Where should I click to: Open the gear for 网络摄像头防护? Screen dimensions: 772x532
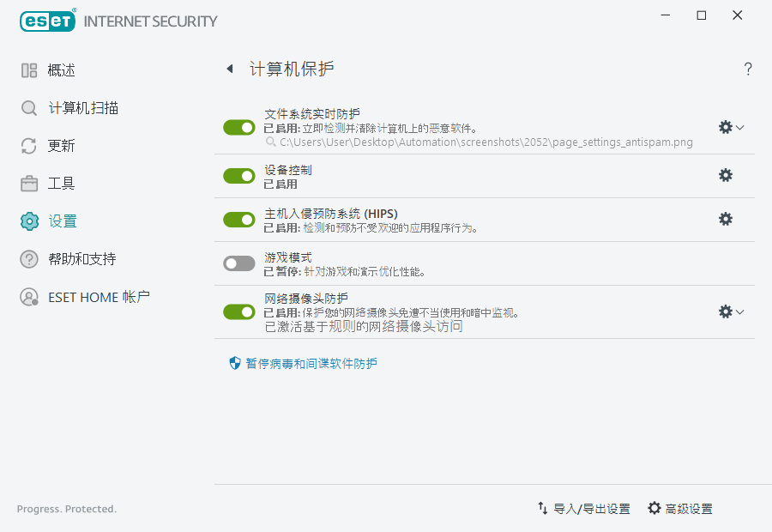tap(725, 311)
